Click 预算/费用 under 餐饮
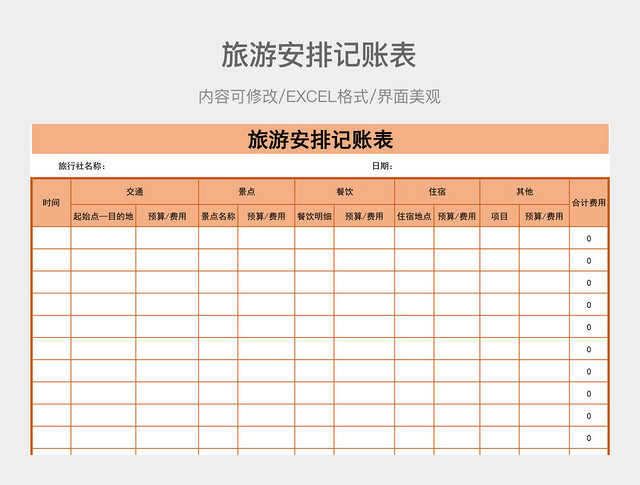Viewport: 640px width, 485px height. coord(364,216)
